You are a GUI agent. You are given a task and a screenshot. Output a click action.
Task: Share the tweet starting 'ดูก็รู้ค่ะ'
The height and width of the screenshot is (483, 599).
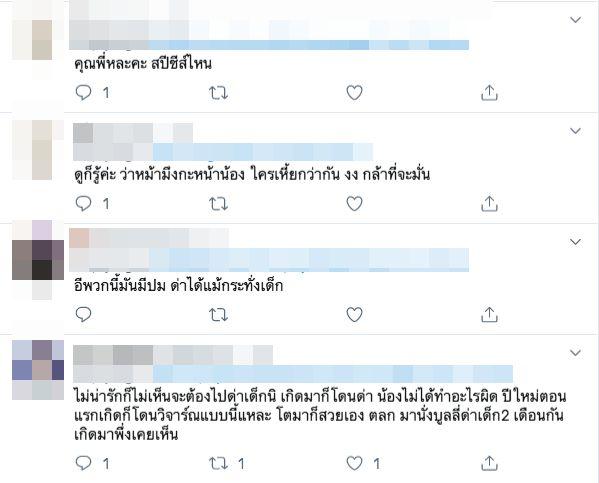[x=489, y=203]
